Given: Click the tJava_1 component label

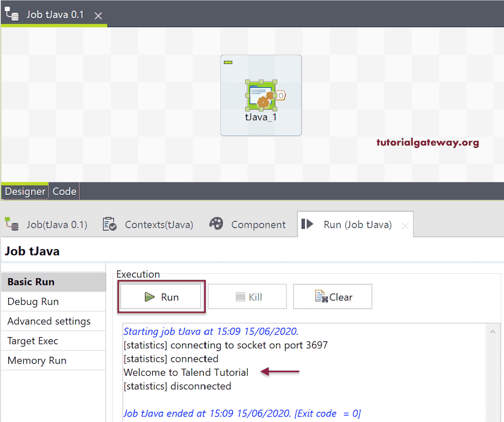Looking at the screenshot, I should pos(261,117).
